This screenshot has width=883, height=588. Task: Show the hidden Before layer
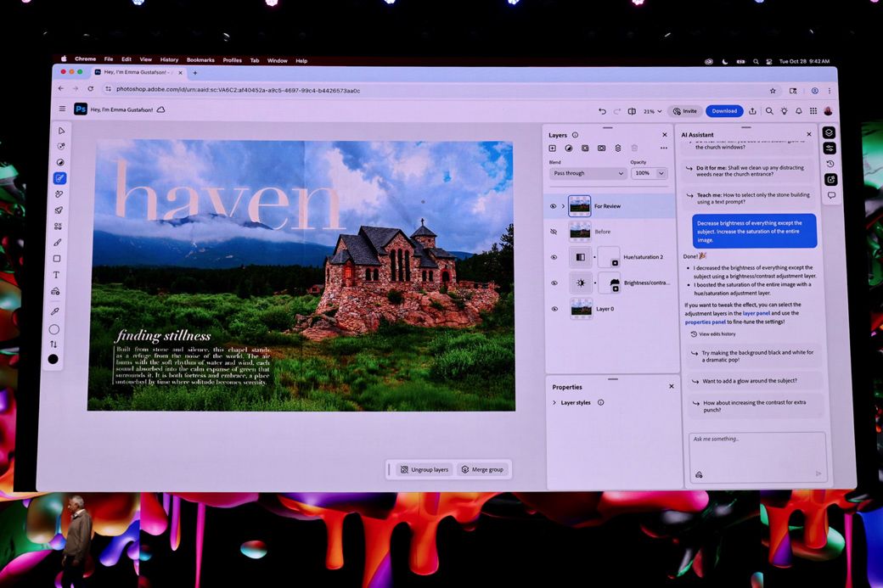[554, 232]
